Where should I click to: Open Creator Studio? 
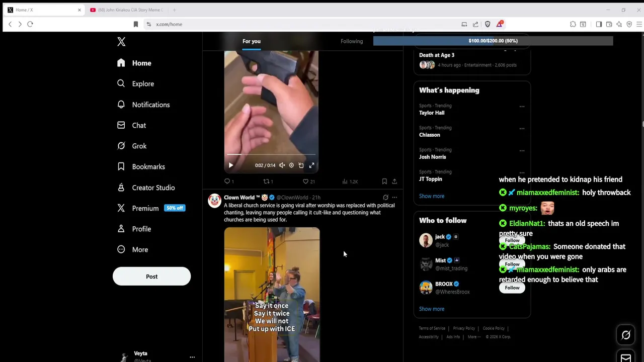(x=146, y=188)
